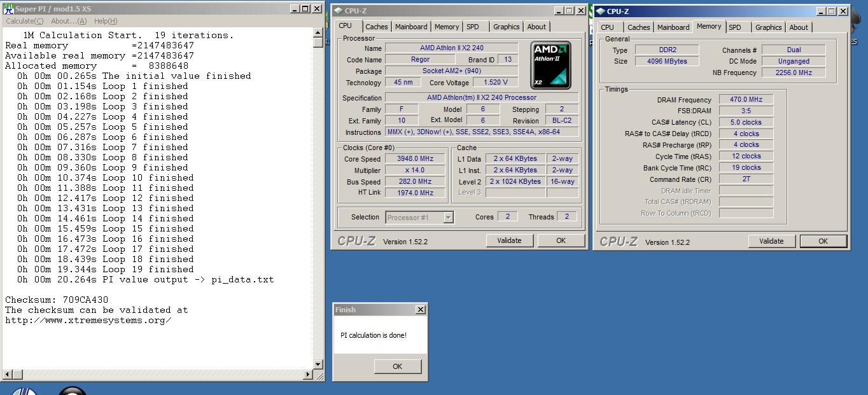Image resolution: width=868 pixels, height=395 pixels.
Task: Open the Graphics tab in CPU window
Action: tap(507, 27)
